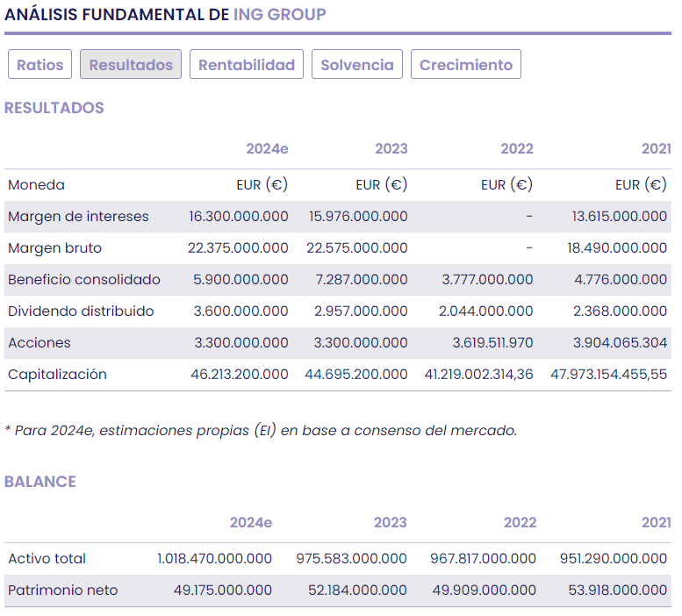Screen dimensions: 682x616
Task: Click value 951.290.000.000 in Activo total
Action: click(614, 558)
